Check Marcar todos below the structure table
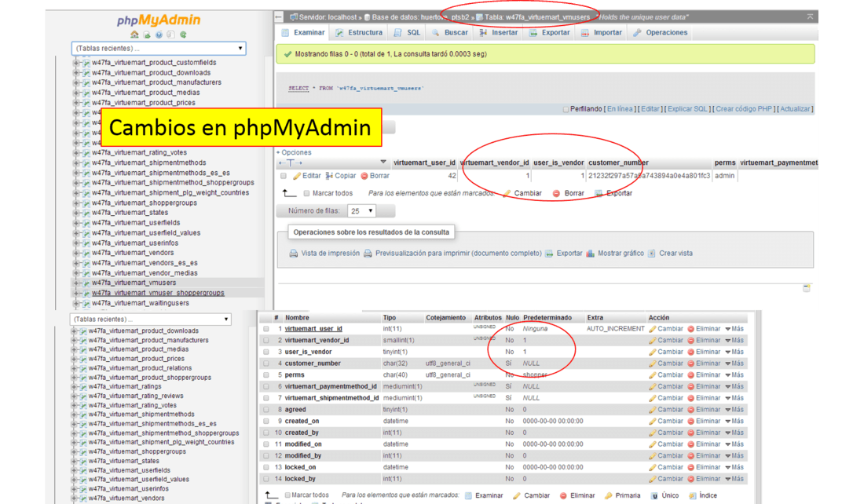The height and width of the screenshot is (504, 864). (x=287, y=495)
